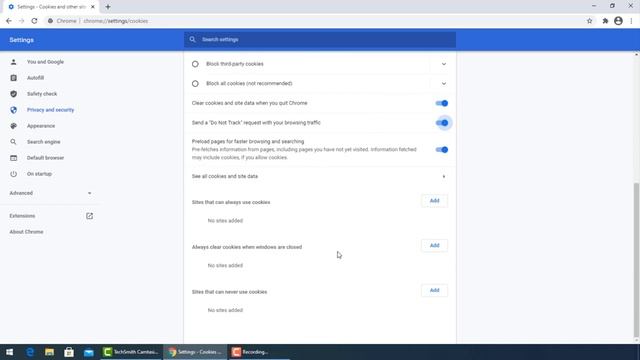
Task: Click the On startup power icon
Action: click(13, 174)
